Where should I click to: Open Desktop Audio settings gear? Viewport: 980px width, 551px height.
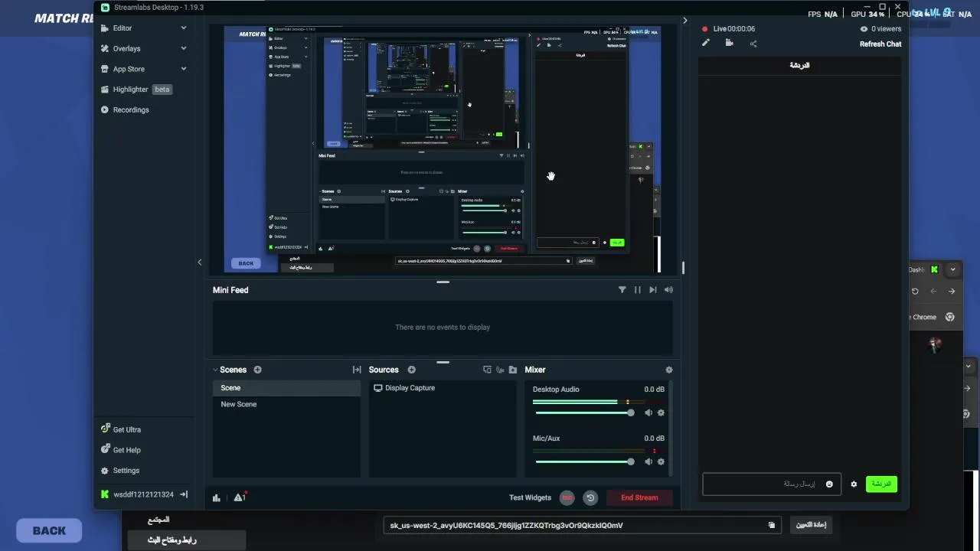[661, 412]
